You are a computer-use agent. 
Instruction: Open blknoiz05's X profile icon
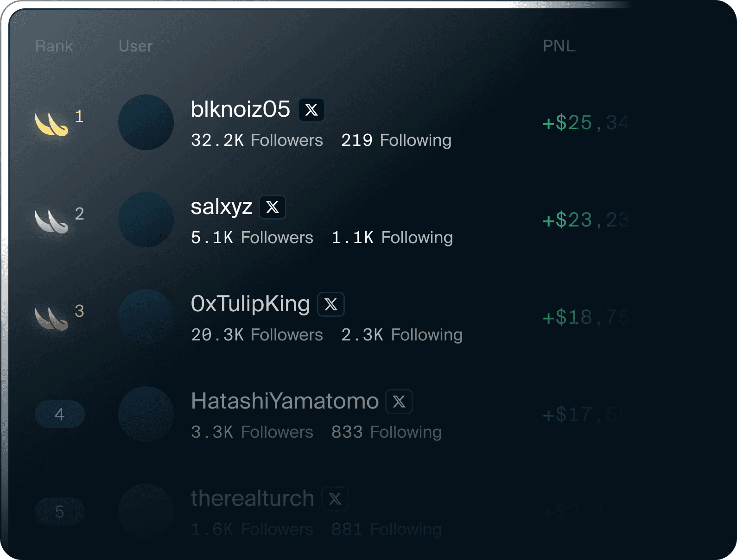click(x=311, y=110)
